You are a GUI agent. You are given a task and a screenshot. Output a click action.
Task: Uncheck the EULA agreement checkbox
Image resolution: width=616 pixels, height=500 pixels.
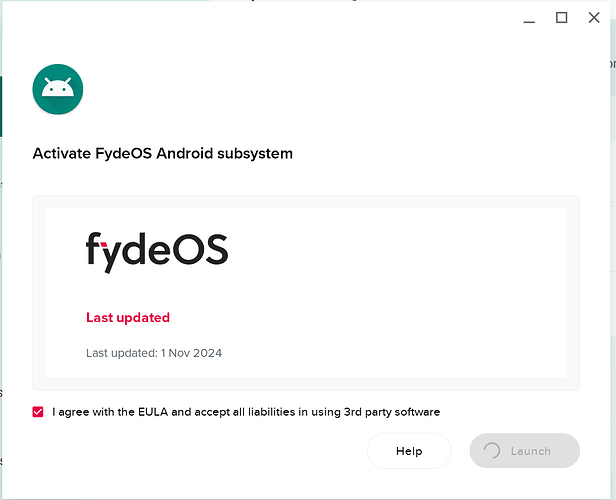point(39,412)
